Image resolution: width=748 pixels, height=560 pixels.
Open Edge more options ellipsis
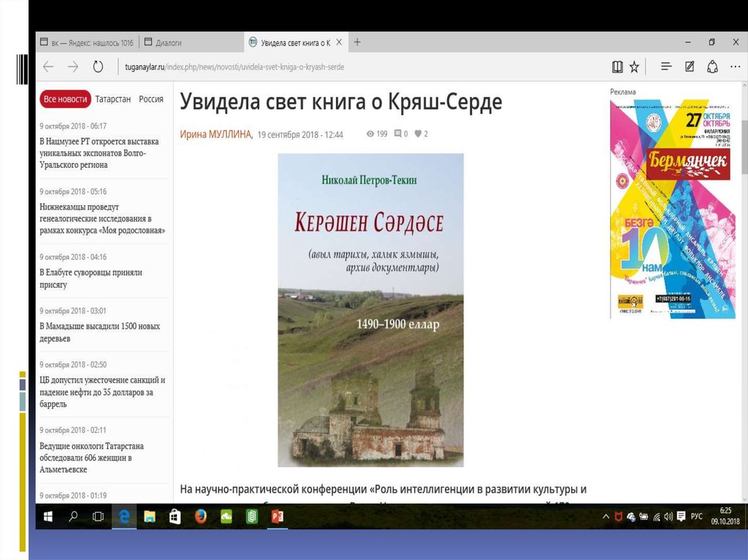735,67
